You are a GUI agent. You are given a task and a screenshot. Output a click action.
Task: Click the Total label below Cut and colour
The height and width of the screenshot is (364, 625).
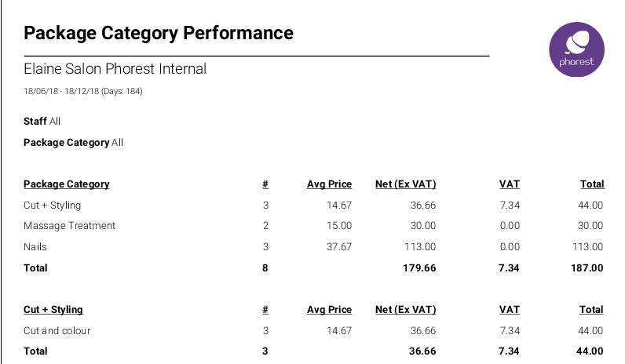pyautogui.click(x=35, y=351)
